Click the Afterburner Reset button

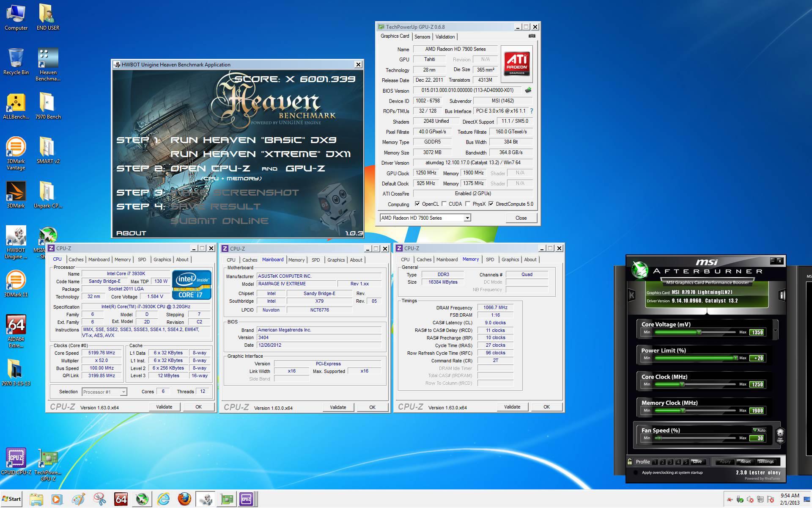pos(746,461)
